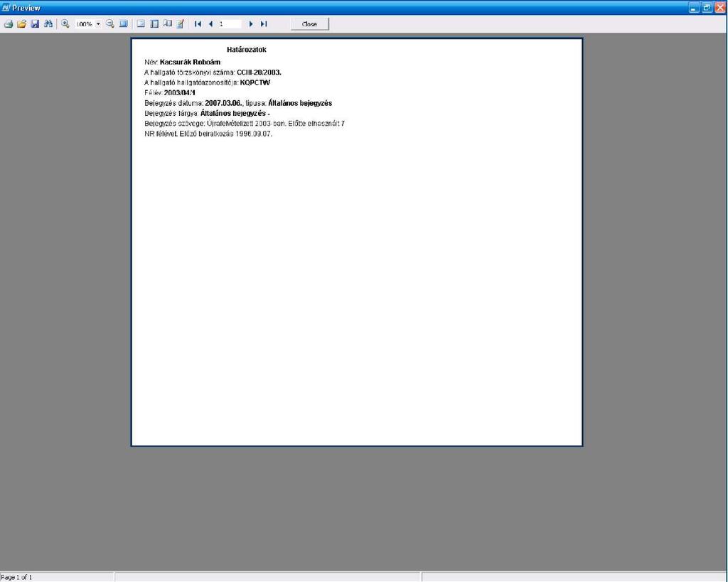Click 'Page 1 of 1' in status bar
The width and height of the screenshot is (728, 582).
click(x=17, y=577)
